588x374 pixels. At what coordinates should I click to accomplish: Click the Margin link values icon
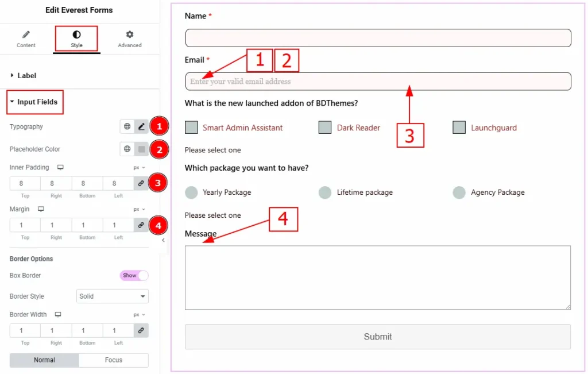tap(141, 225)
